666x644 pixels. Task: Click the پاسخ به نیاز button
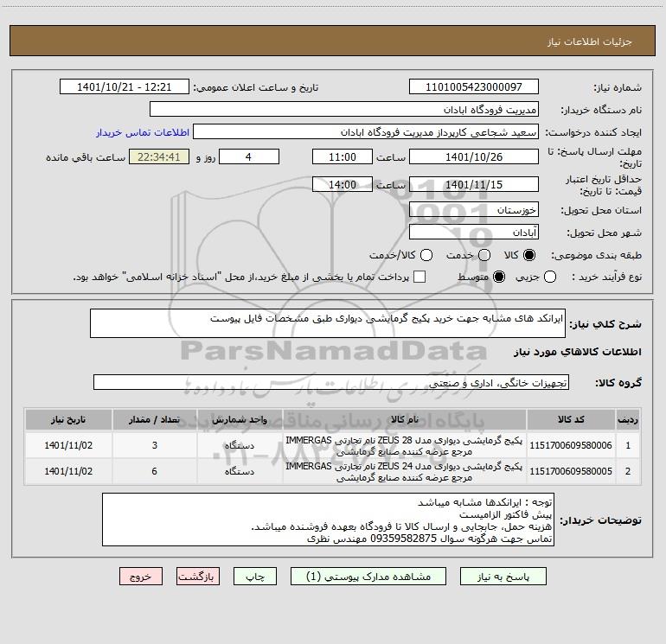[503, 577]
